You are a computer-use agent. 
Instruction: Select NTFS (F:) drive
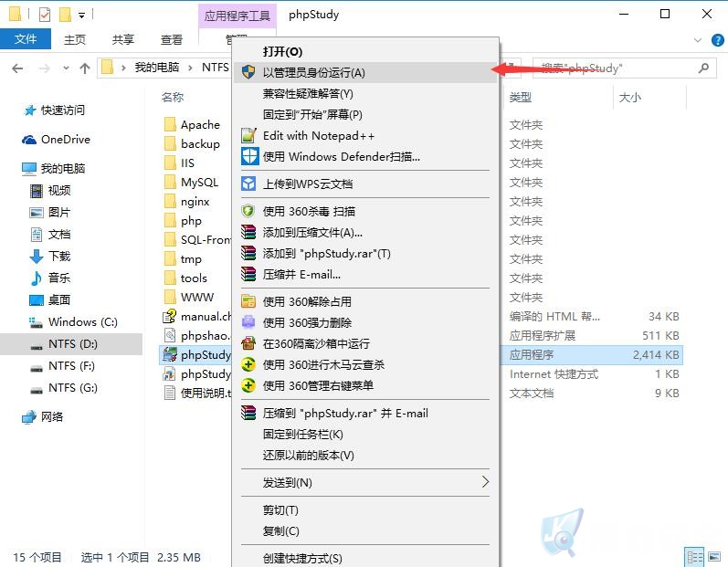pos(63,365)
